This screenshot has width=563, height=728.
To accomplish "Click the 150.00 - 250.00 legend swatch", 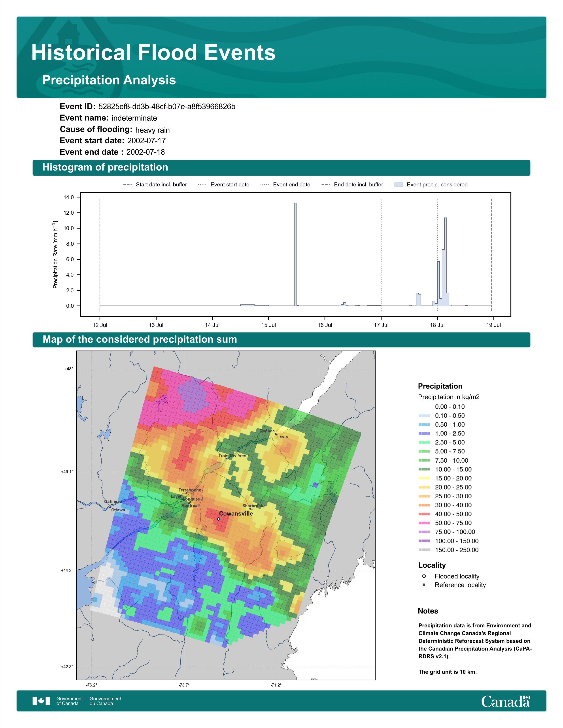I will click(424, 550).
